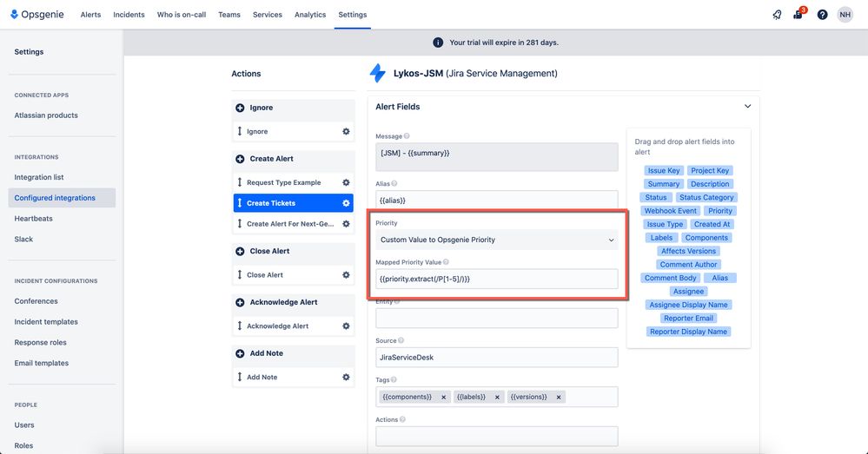The image size is (868, 454).
Task: Open the Priority dropdown
Action: tap(496, 240)
